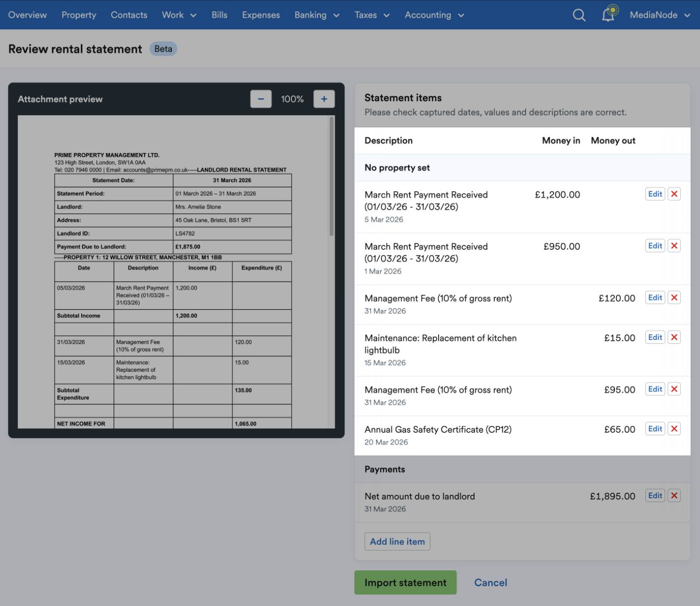Viewport: 700px width, 606px height.
Task: Click Add line item button
Action: click(397, 541)
